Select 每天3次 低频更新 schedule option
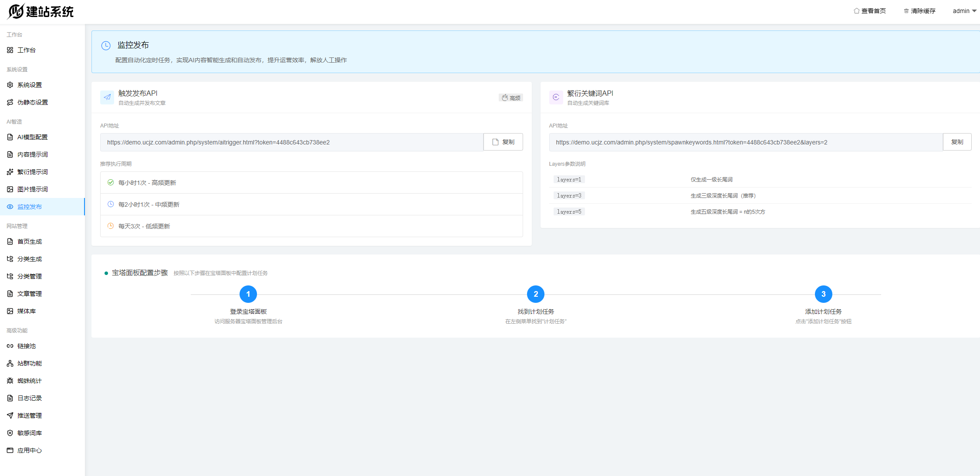The image size is (980, 476). (144, 226)
